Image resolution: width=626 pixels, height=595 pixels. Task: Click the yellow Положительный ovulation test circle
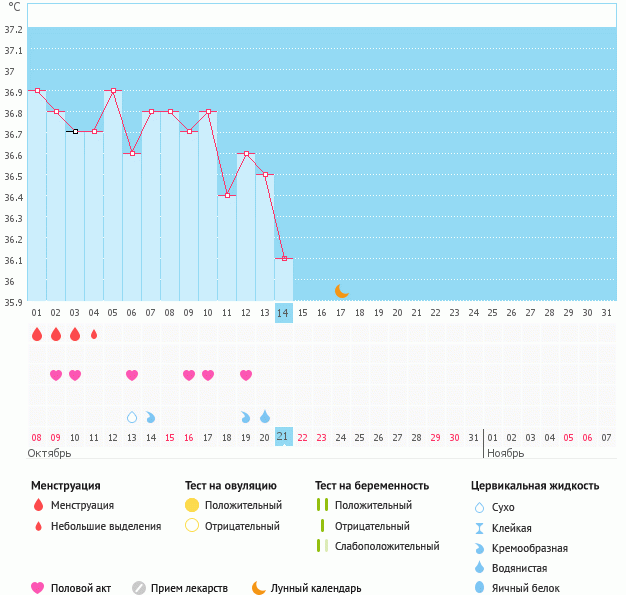coord(192,505)
